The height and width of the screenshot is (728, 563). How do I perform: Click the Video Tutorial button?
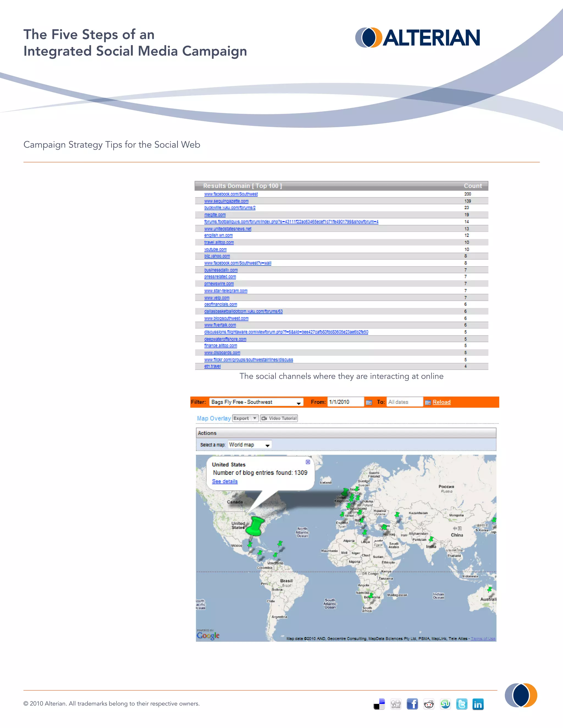click(279, 418)
